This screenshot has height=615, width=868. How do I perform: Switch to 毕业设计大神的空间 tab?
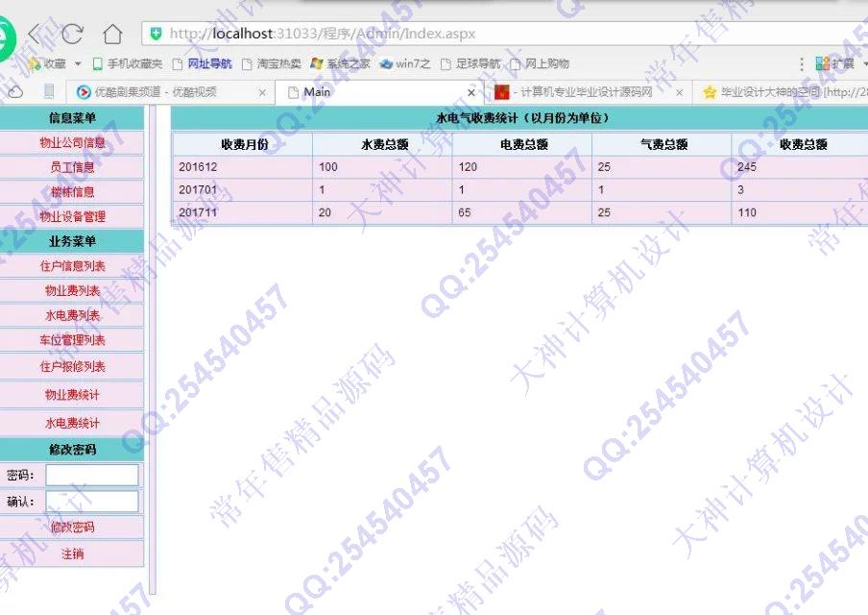pyautogui.click(x=783, y=92)
